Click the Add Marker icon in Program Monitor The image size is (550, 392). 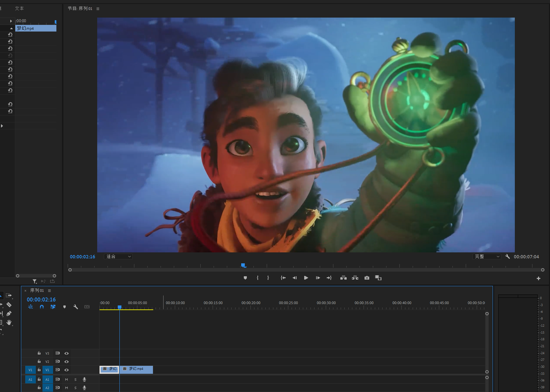click(x=245, y=278)
